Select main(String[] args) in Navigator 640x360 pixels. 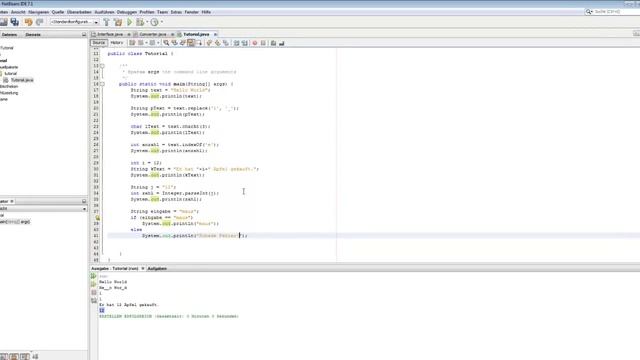[x=15, y=222]
